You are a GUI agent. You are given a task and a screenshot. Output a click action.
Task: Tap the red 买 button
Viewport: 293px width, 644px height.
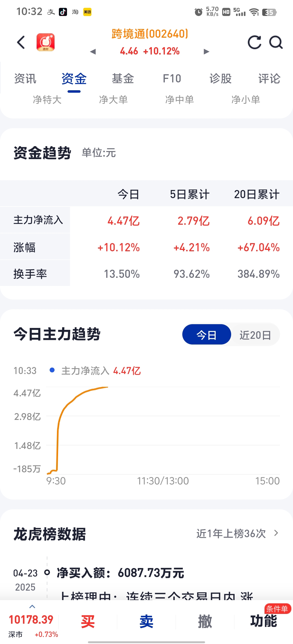(x=88, y=621)
